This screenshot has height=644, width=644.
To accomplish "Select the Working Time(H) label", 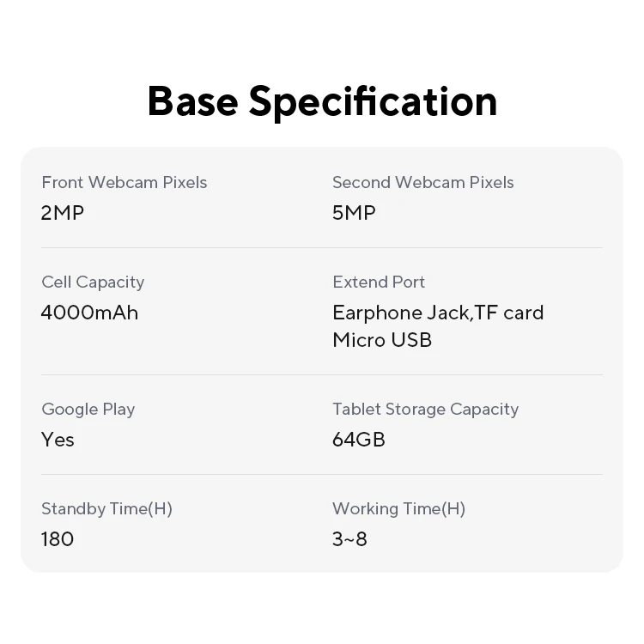I will (398, 508).
